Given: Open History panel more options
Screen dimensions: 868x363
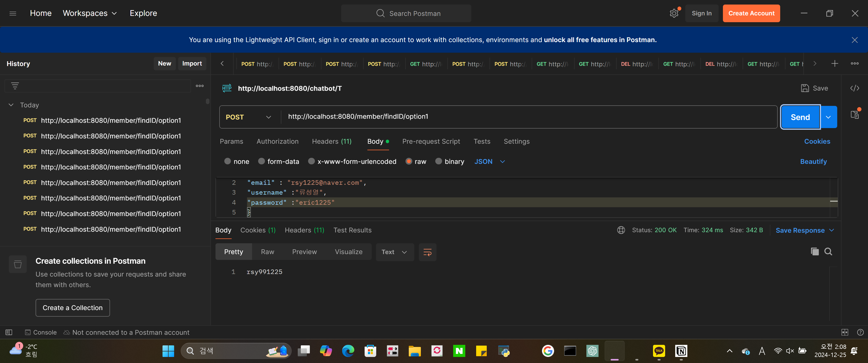Looking at the screenshot, I should 200,86.
